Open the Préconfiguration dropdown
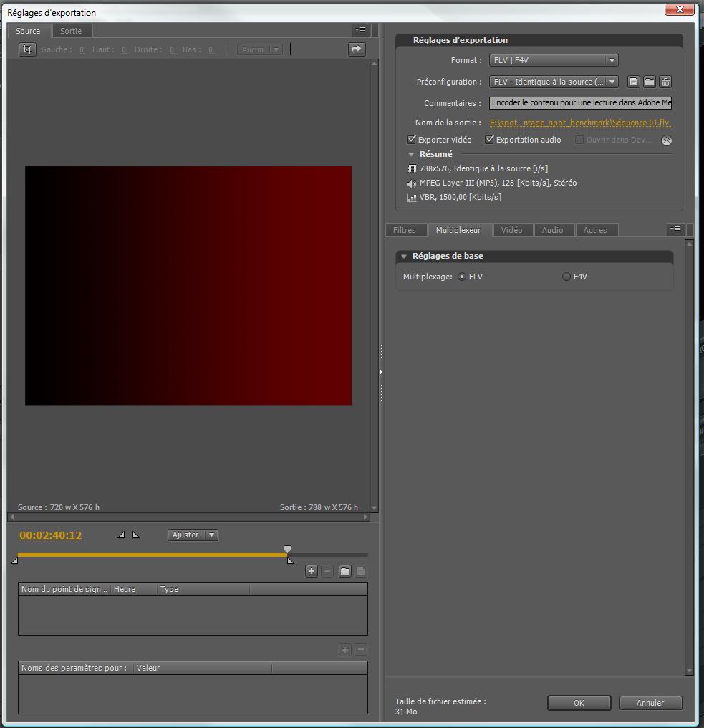The image size is (704, 728). point(554,82)
